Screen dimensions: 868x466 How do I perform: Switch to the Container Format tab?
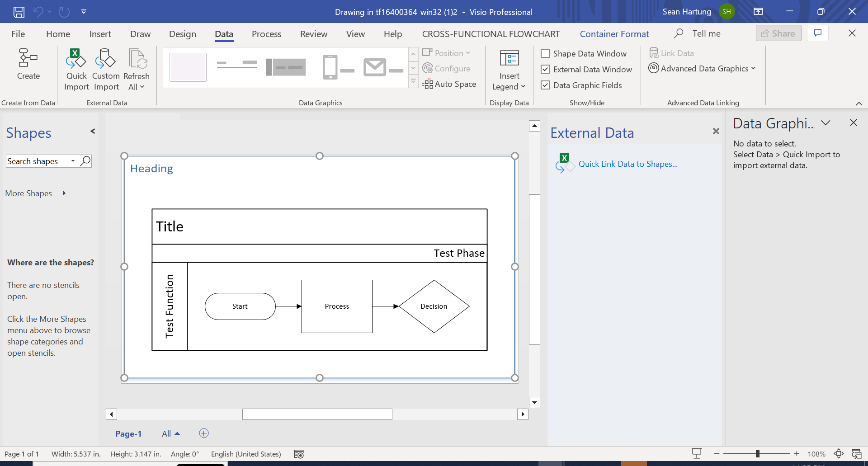(614, 34)
